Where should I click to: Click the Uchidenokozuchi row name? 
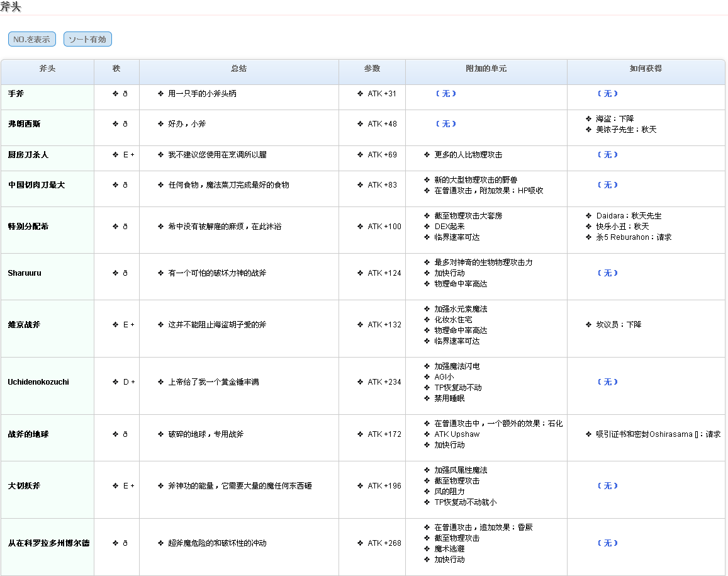[38, 382]
